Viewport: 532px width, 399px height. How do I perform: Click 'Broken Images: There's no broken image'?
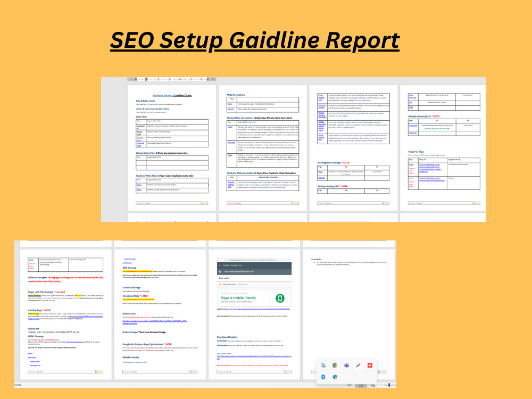coord(144,332)
